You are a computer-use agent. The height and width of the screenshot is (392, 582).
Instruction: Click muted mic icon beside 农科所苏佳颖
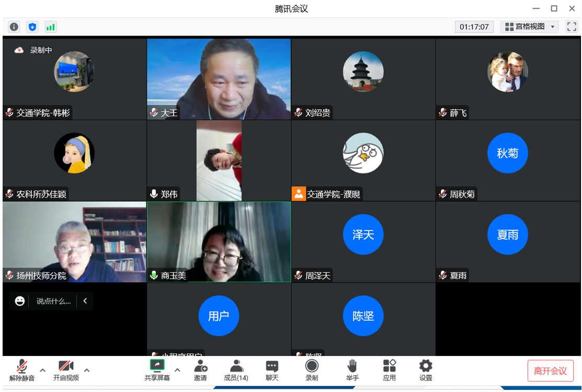(x=9, y=194)
